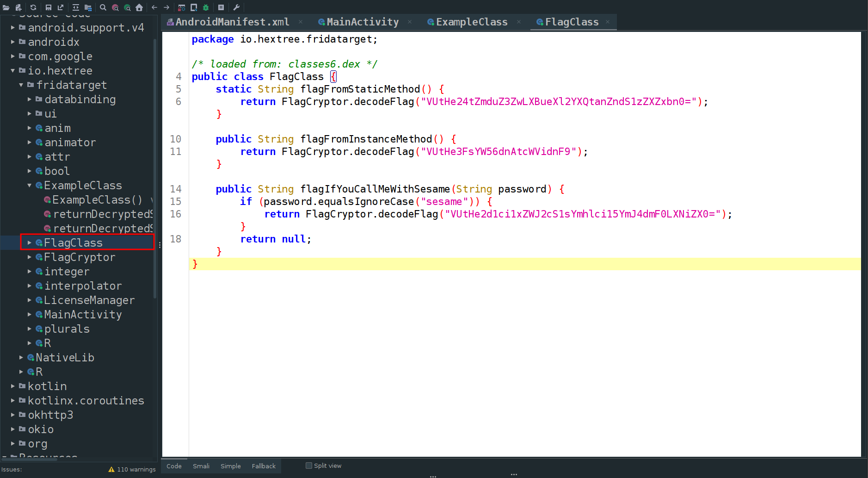This screenshot has height=478, width=868.
Task: Expand the FlagCryptor class node
Action: [30, 257]
